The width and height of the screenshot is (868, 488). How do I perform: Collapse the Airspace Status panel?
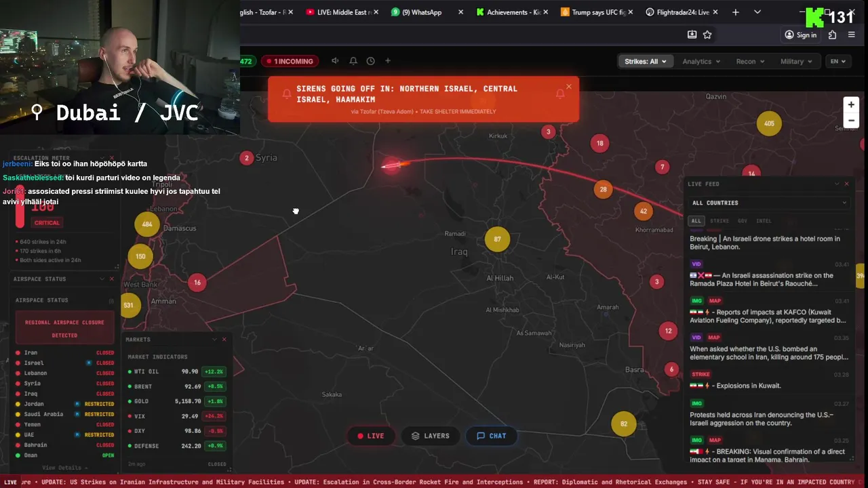point(102,279)
